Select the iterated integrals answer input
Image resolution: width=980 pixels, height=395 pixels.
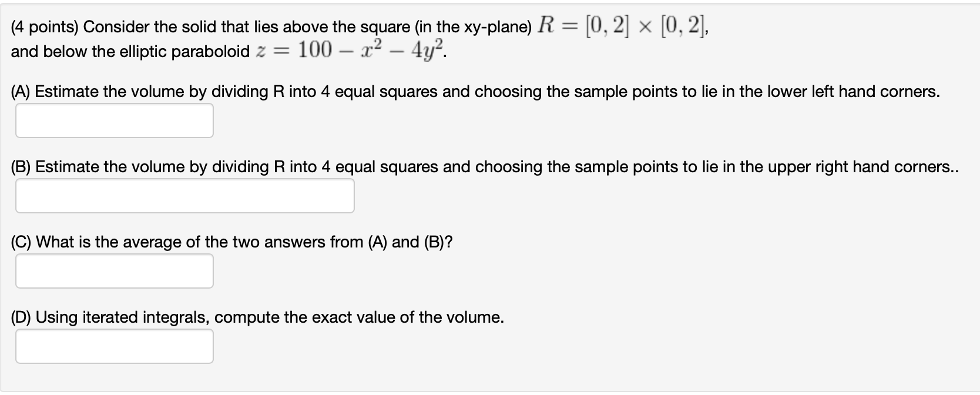pyautogui.click(x=114, y=346)
